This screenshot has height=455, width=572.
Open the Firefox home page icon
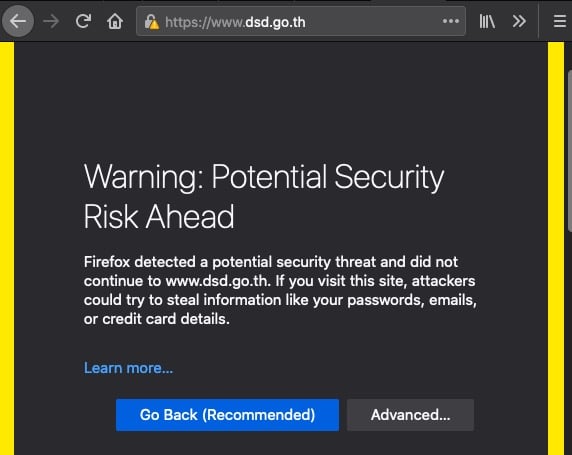click(115, 21)
